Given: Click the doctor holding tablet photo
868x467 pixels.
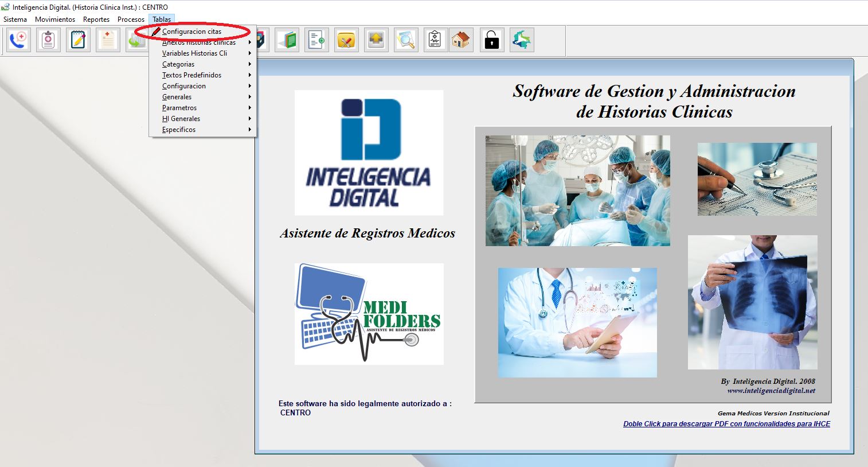Looking at the screenshot, I should pos(577,322).
